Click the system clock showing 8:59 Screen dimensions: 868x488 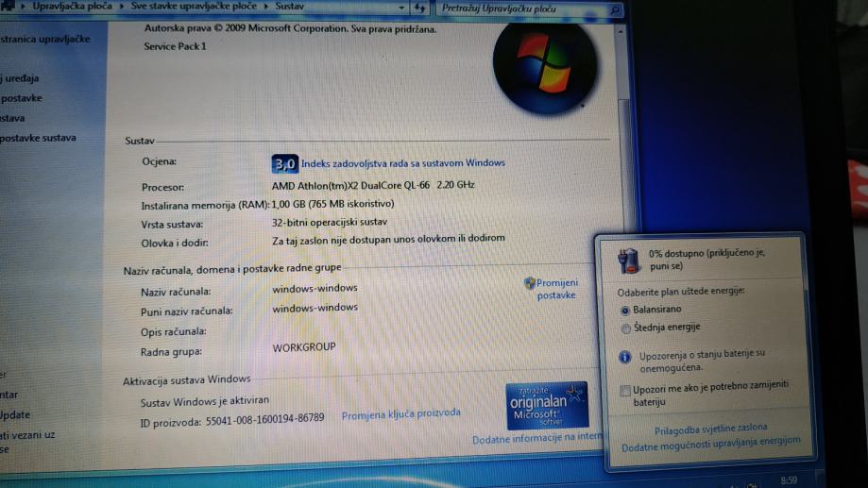789,480
